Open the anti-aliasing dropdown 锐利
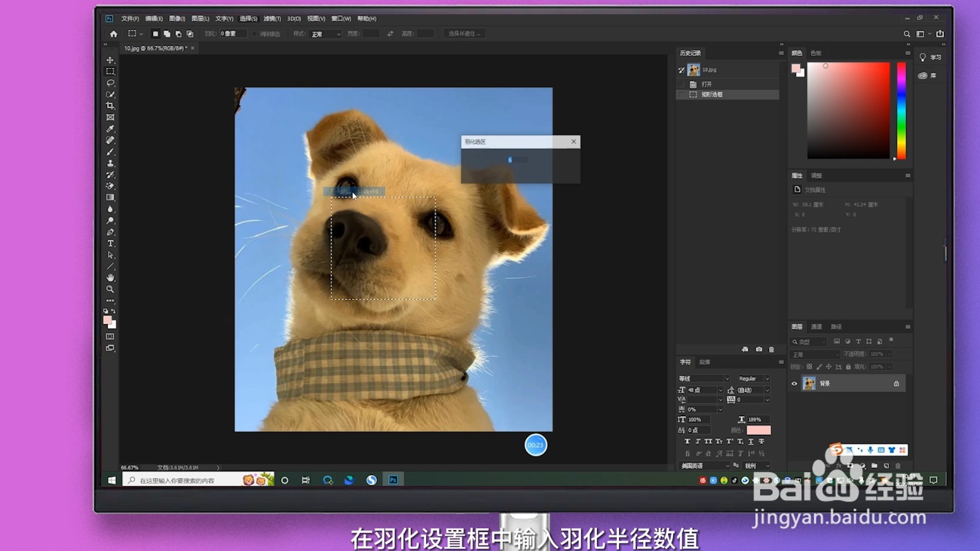 [757, 466]
